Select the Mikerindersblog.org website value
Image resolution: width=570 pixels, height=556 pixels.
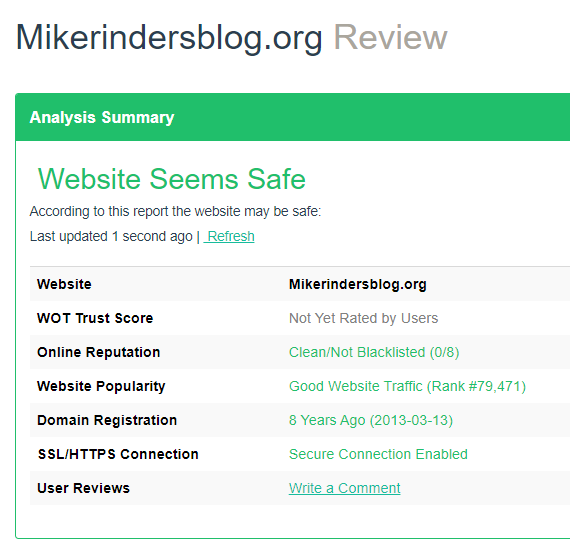click(x=358, y=284)
